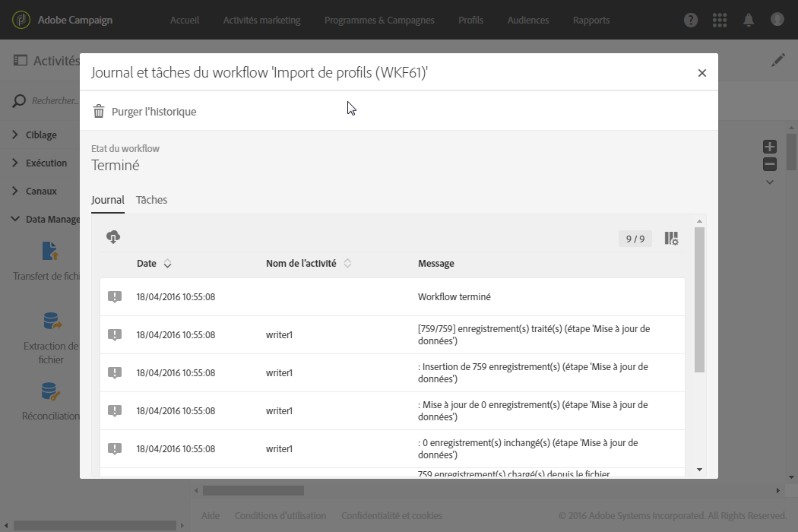Click the log icon of 'Mise à jour de 0' row

[x=115, y=411]
